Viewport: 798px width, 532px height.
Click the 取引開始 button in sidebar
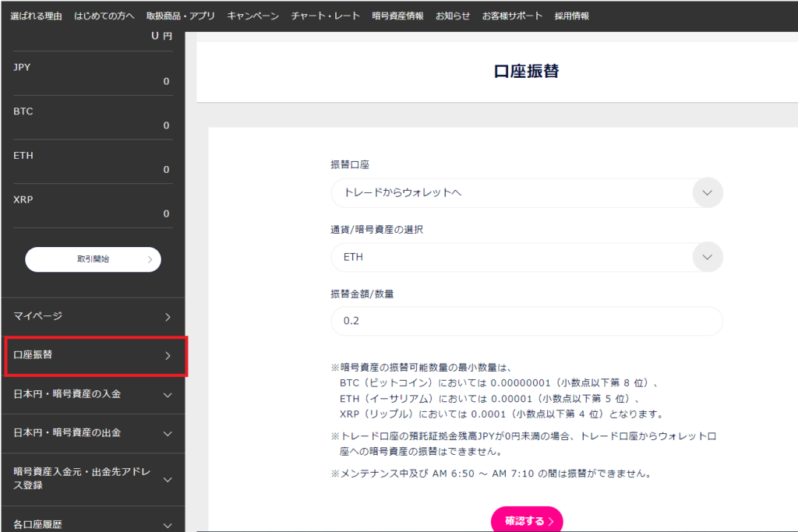[93, 259]
